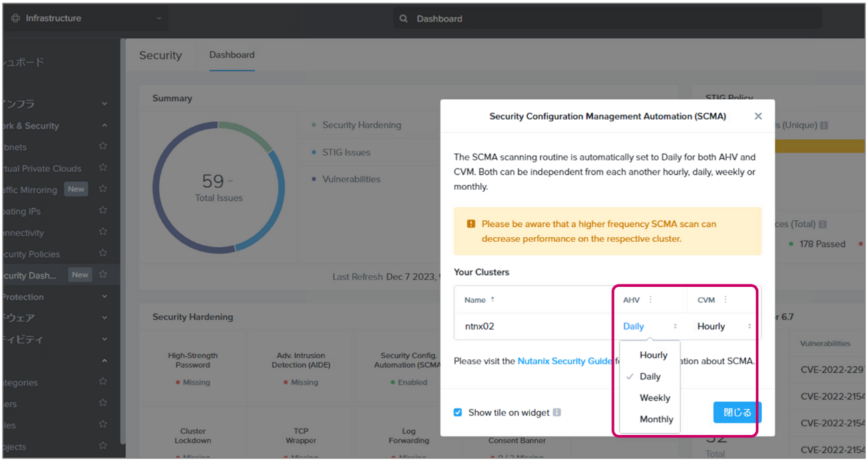Star the Subnets sidebar item
This screenshot has height=461, width=868.
click(103, 146)
